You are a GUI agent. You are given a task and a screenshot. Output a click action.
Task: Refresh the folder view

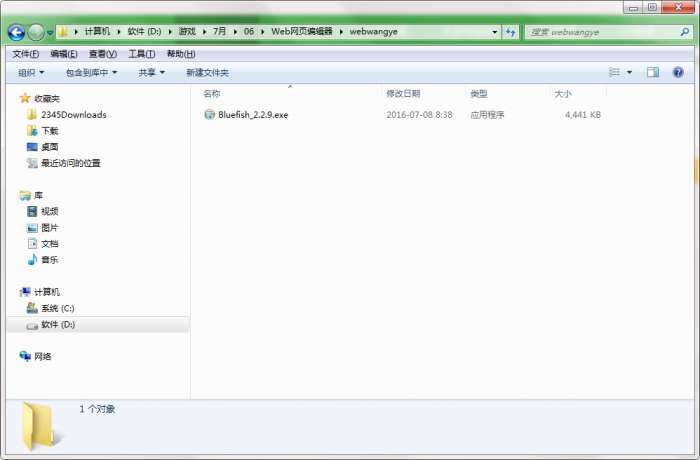coord(510,32)
